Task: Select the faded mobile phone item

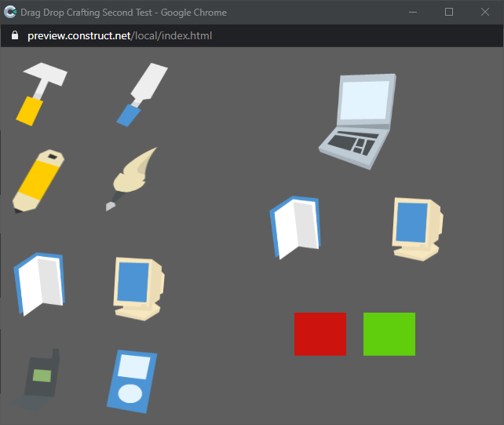Action: point(35,379)
